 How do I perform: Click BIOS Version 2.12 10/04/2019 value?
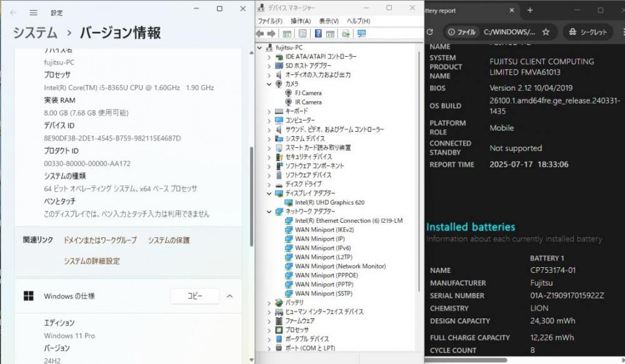point(531,87)
